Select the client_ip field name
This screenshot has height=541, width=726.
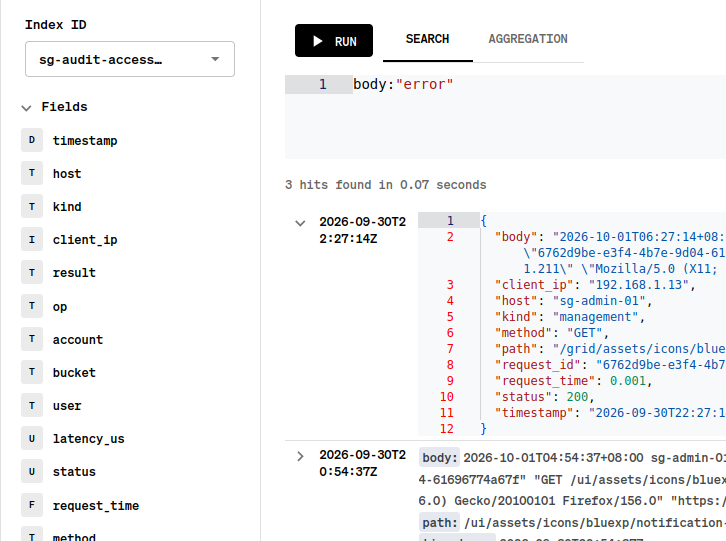[85, 240]
